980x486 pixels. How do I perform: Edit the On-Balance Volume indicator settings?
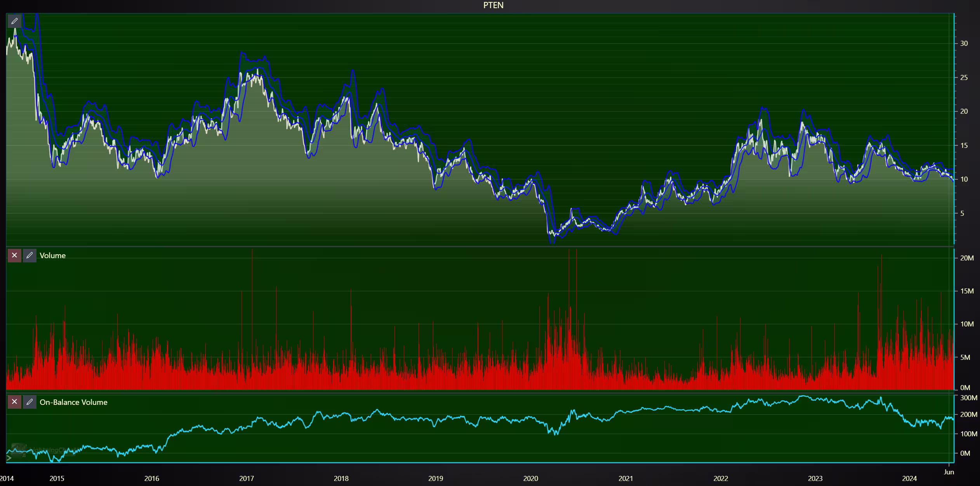[x=30, y=402]
